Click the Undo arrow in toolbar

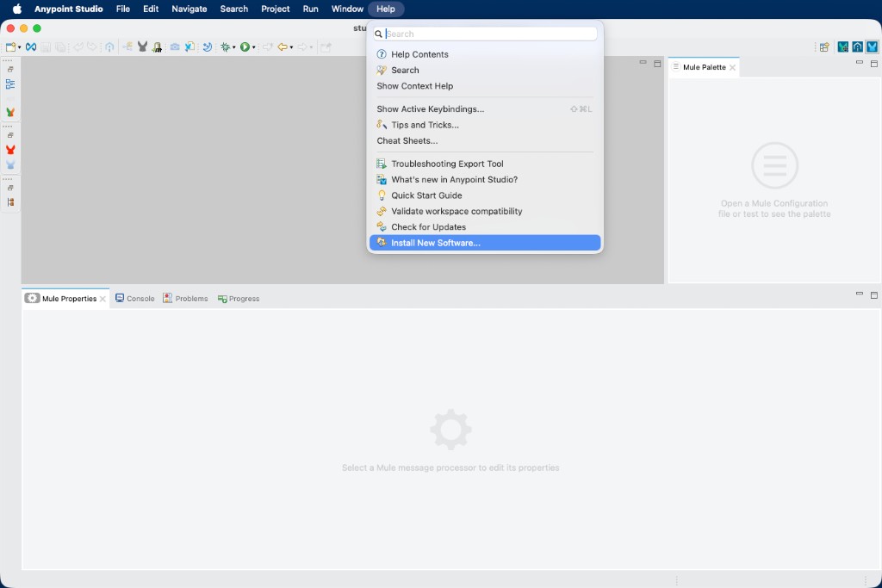(x=78, y=46)
